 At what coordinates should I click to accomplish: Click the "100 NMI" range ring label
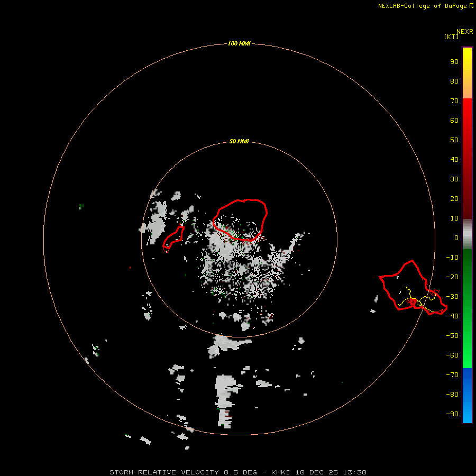(x=239, y=44)
